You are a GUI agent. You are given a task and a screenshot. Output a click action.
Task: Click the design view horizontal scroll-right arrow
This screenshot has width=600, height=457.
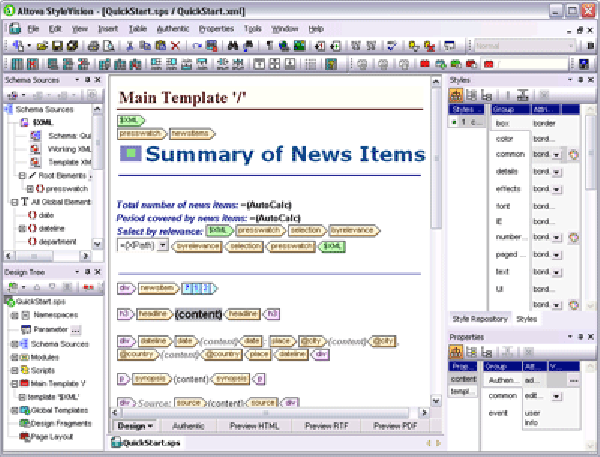424,413
